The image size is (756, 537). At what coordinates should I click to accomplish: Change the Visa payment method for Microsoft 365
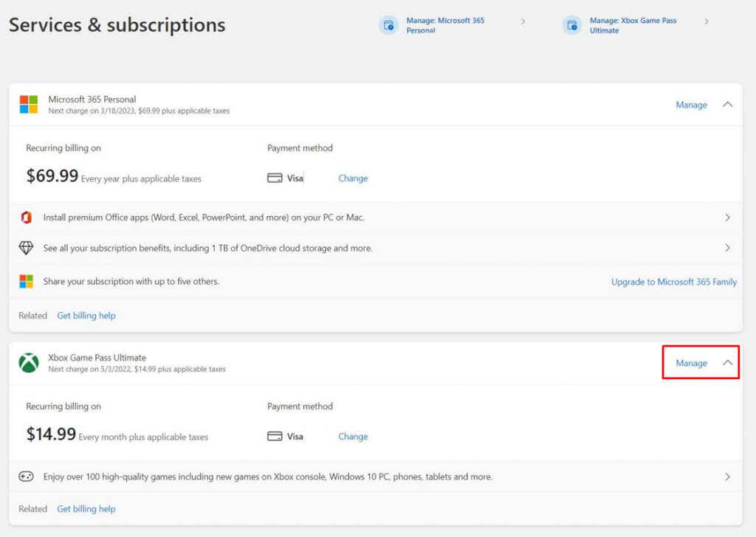click(353, 179)
